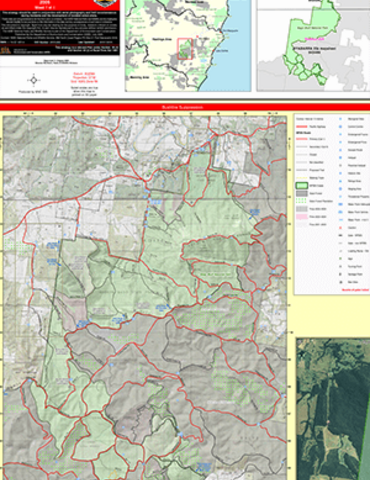
Task: Click the department logo on the black title panel
Action: point(6,50)
